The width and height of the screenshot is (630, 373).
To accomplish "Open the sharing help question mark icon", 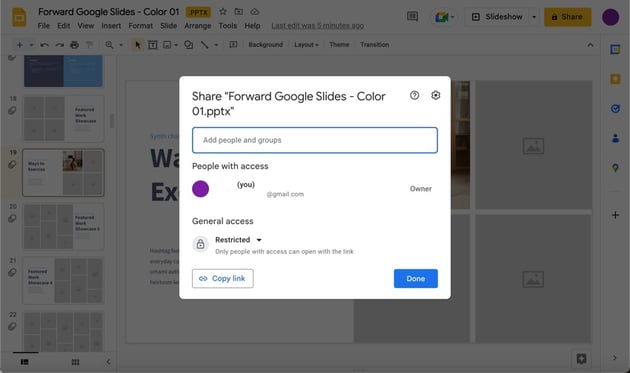I will pyautogui.click(x=414, y=95).
